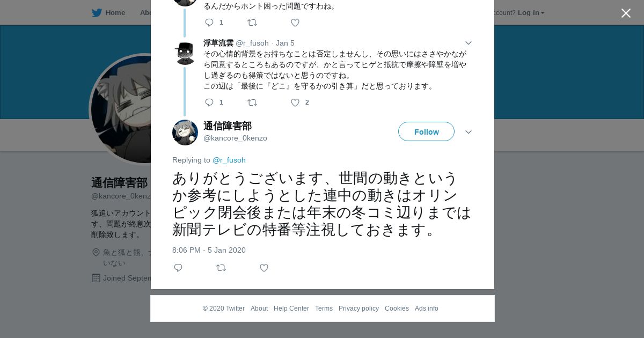Open Privacy policy in the footer

click(x=358, y=308)
